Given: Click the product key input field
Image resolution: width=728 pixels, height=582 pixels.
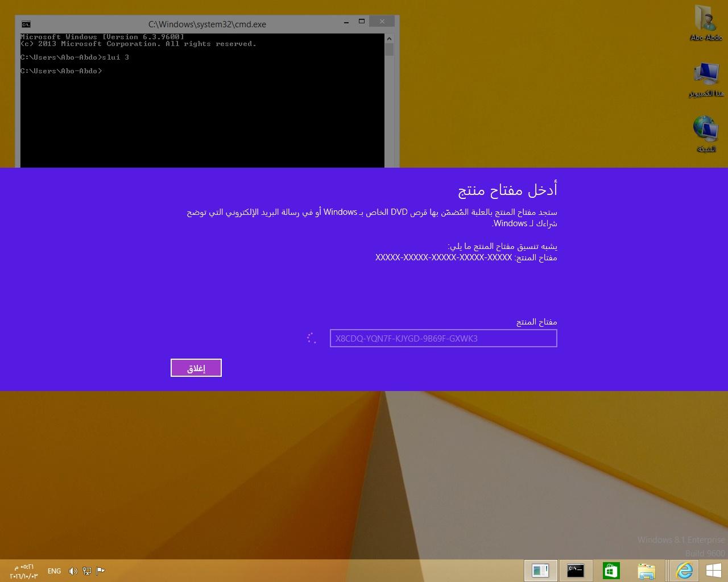Looking at the screenshot, I should [443, 338].
